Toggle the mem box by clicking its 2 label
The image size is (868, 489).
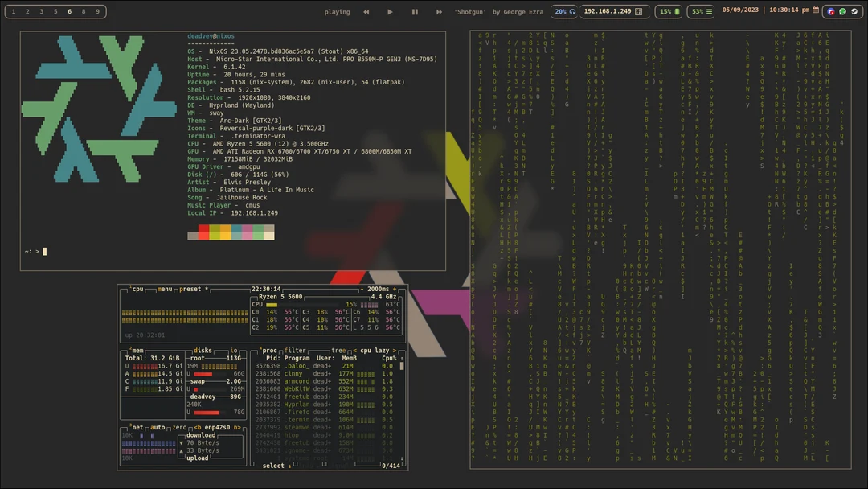coord(131,350)
